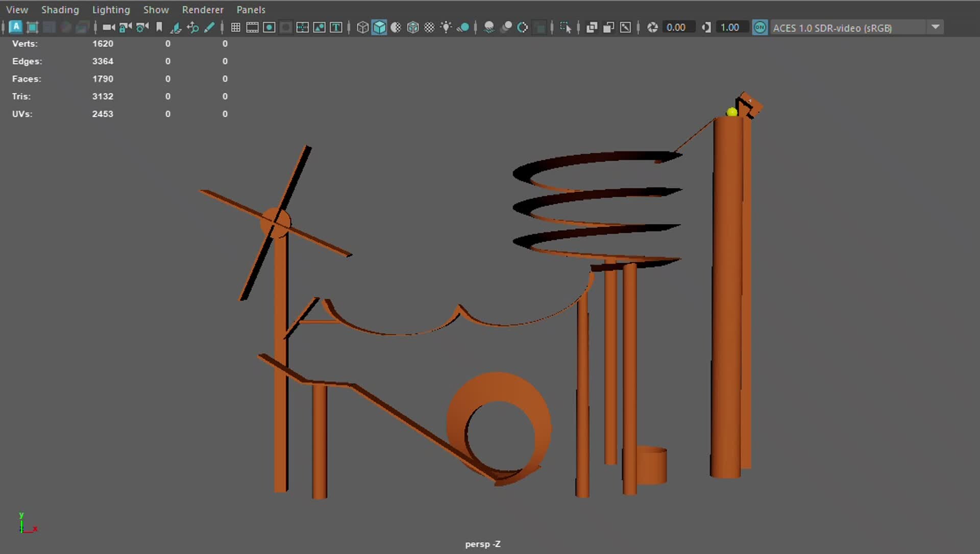The height and width of the screenshot is (554, 980).
Task: Click the exposure value field showing 0.00
Action: [x=678, y=27]
